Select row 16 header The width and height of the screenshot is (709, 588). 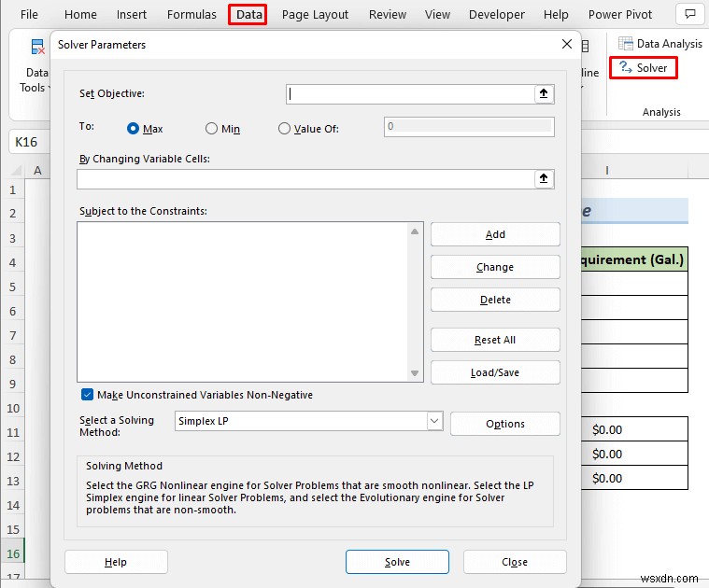coord(13,553)
